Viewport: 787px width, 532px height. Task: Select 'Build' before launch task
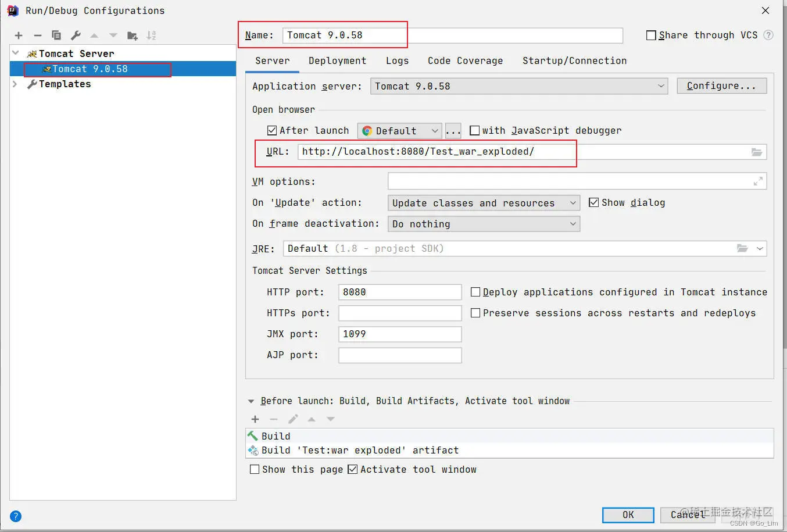pyautogui.click(x=509, y=436)
